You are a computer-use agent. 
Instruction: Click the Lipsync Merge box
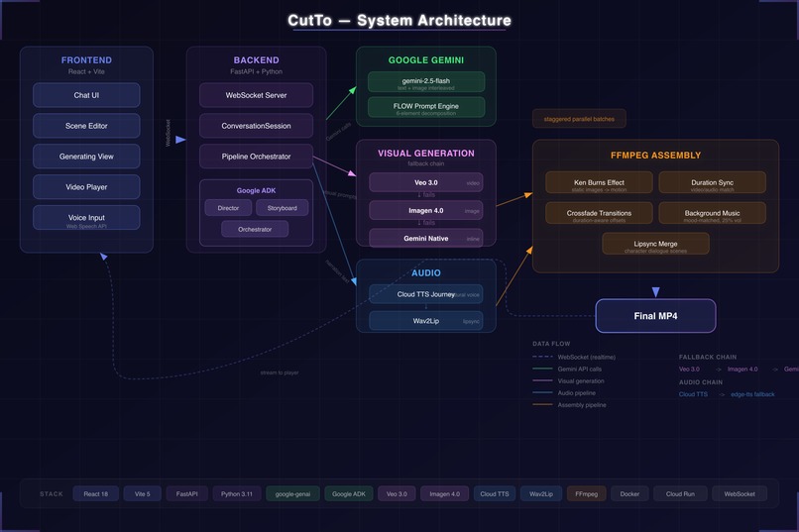pos(655,244)
